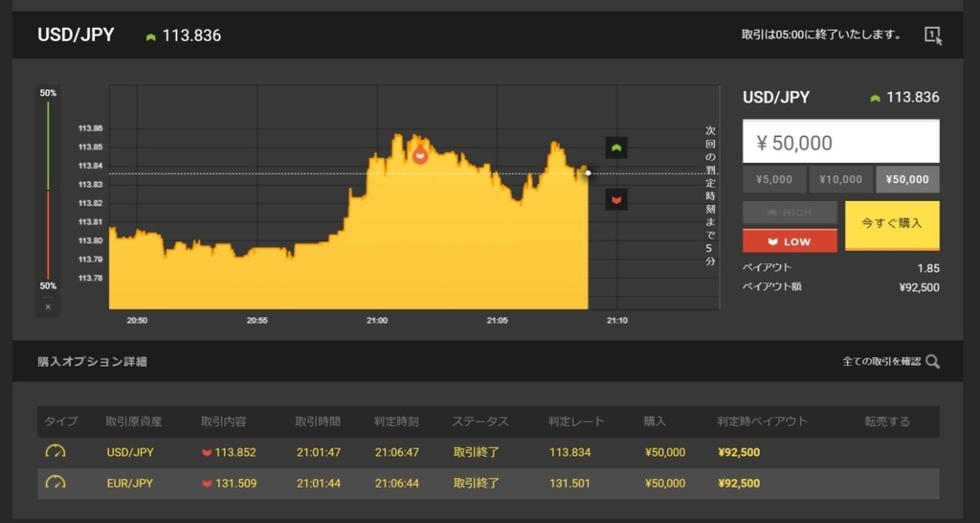This screenshot has height=523, width=980.
Task: Select the ¥10,000 preset amount
Action: (x=840, y=179)
